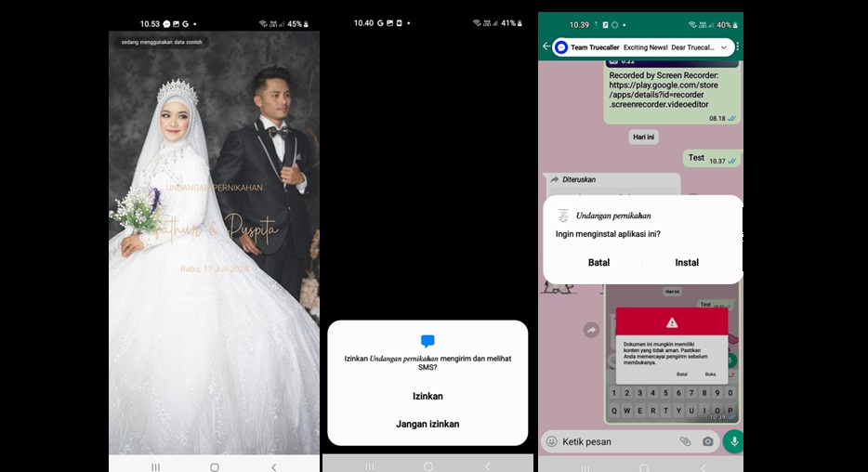Tap recent apps button on wedding invitation phone
This screenshot has width=868, height=472.
155,467
